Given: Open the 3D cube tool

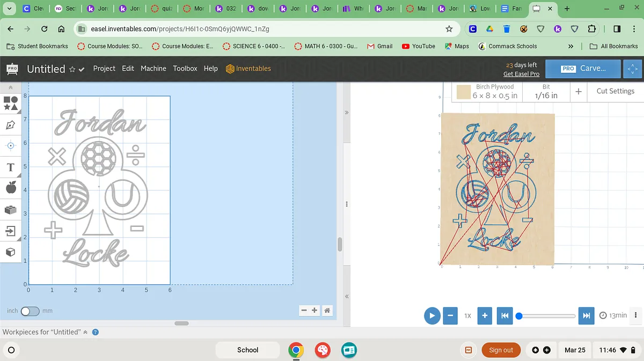Looking at the screenshot, I should coord(10,252).
